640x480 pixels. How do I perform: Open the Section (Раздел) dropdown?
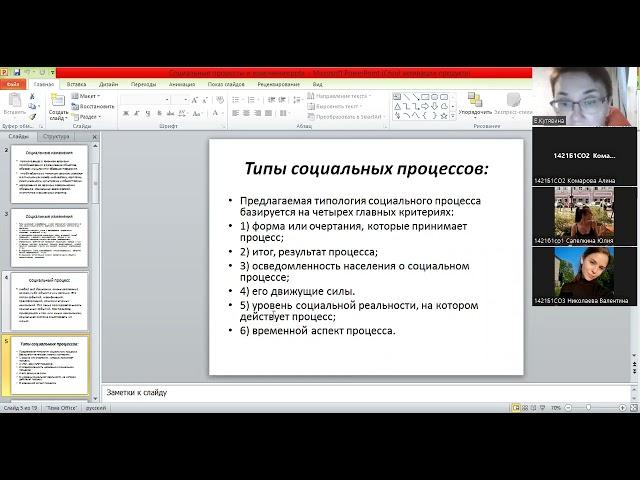coord(86,117)
